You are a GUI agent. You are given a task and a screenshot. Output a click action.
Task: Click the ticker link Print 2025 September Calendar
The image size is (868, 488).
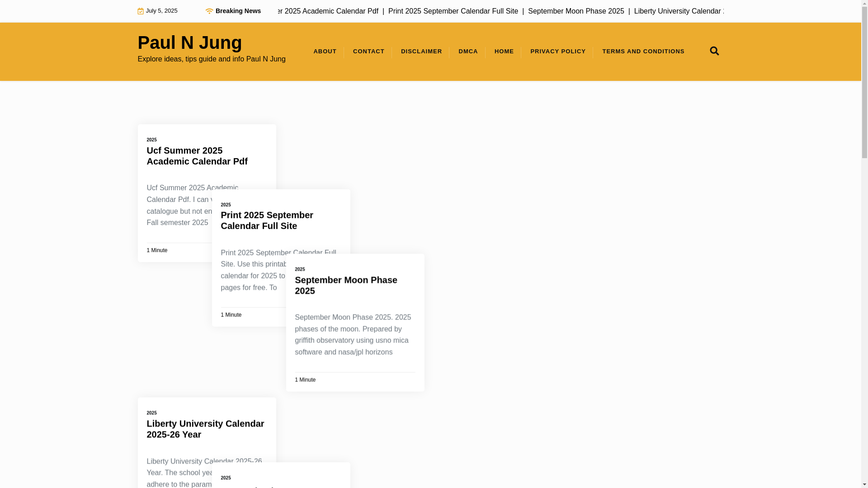(x=453, y=11)
